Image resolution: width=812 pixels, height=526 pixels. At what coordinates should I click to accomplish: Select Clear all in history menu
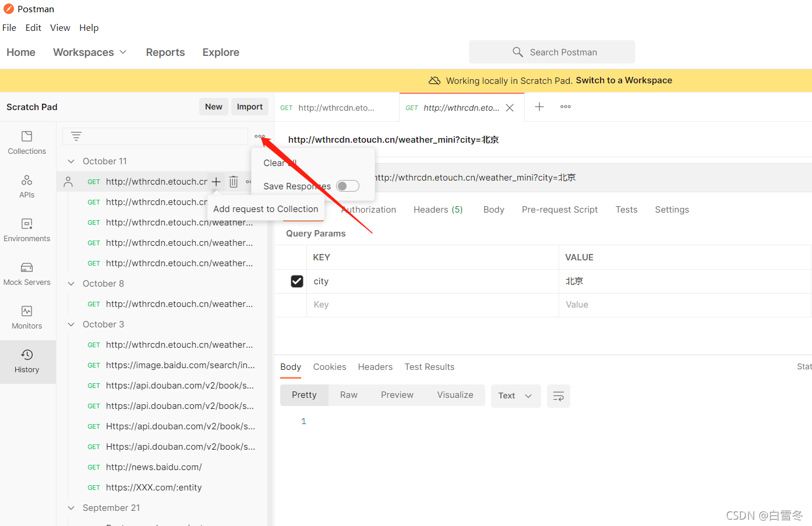point(280,163)
